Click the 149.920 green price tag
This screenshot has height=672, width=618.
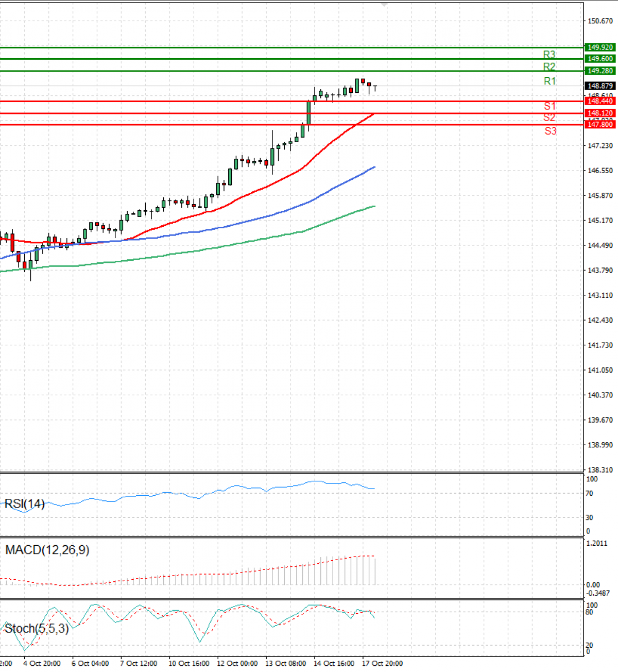click(600, 47)
